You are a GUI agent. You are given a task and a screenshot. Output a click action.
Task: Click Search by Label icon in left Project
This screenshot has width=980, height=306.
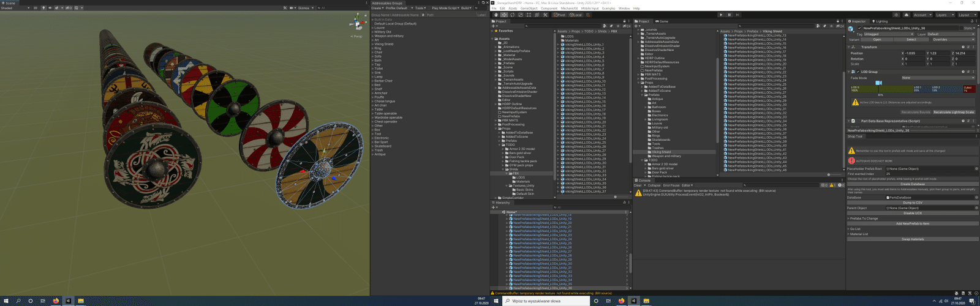[611, 26]
